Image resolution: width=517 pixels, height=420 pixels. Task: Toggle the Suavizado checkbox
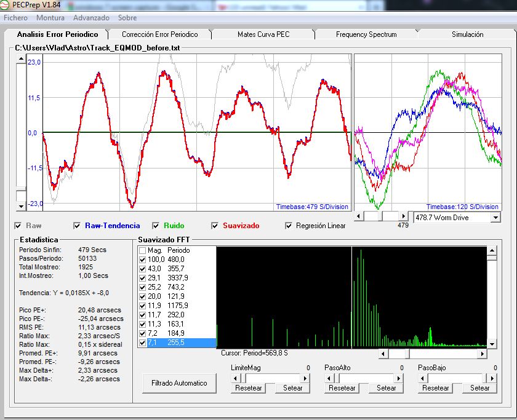(215, 226)
